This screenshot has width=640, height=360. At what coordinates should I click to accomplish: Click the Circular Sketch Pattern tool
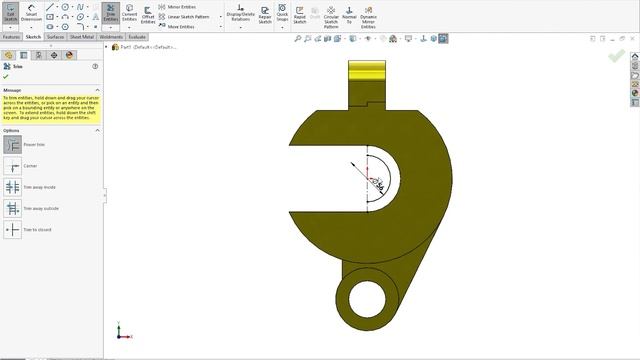[x=331, y=17]
